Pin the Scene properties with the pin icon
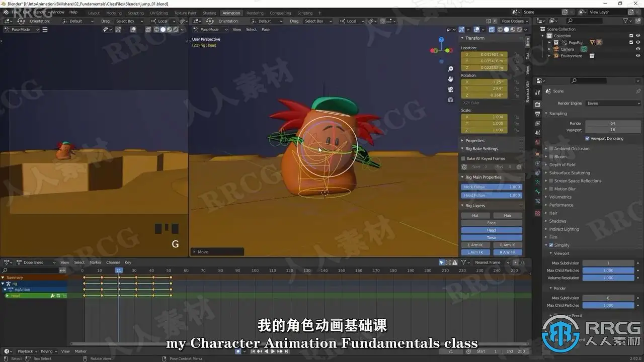Viewport: 644px width, 362px height. [x=638, y=91]
